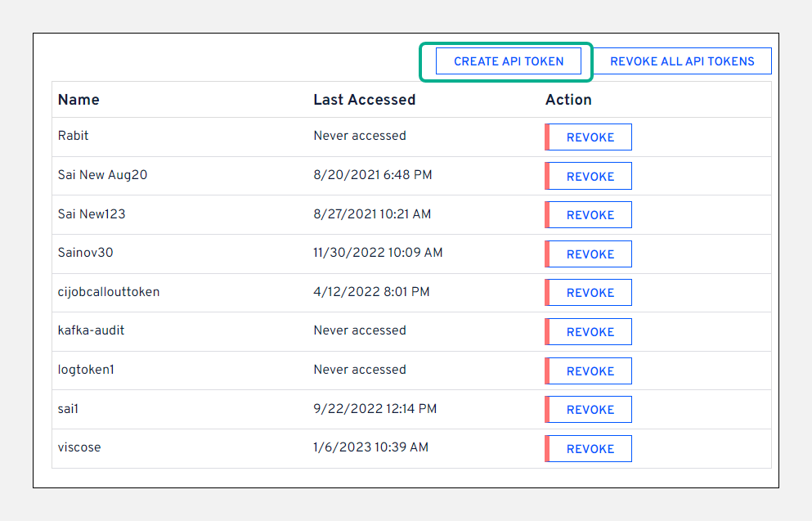812x521 pixels.
Task: Revoke the sai1 token
Action: (x=590, y=410)
